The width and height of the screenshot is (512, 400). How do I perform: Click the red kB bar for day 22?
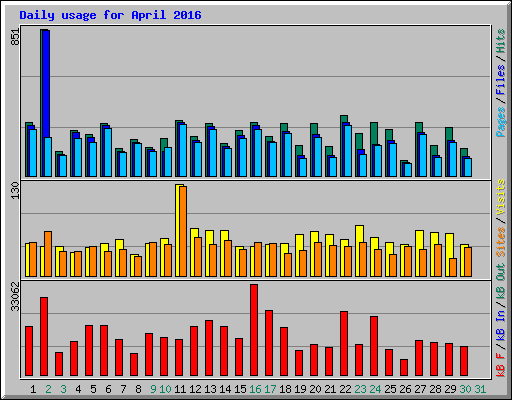click(x=344, y=344)
